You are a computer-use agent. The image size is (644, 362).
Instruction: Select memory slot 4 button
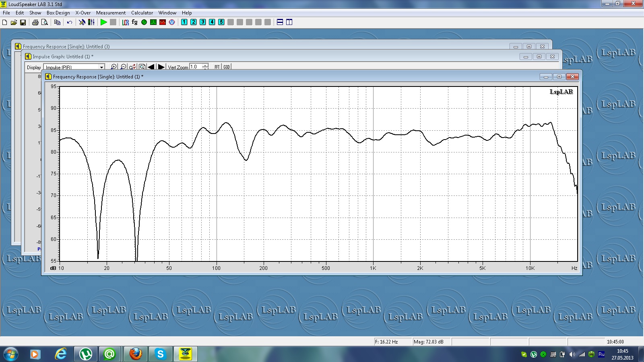point(212,22)
